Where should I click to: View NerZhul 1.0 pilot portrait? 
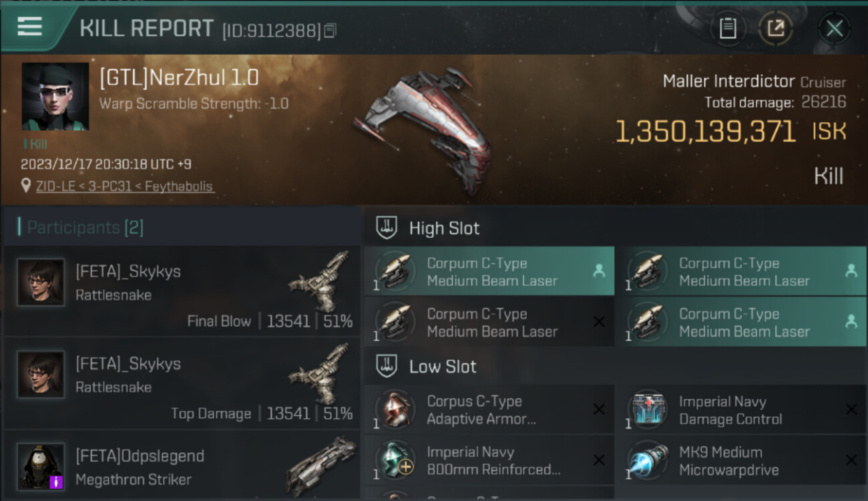pos(55,97)
